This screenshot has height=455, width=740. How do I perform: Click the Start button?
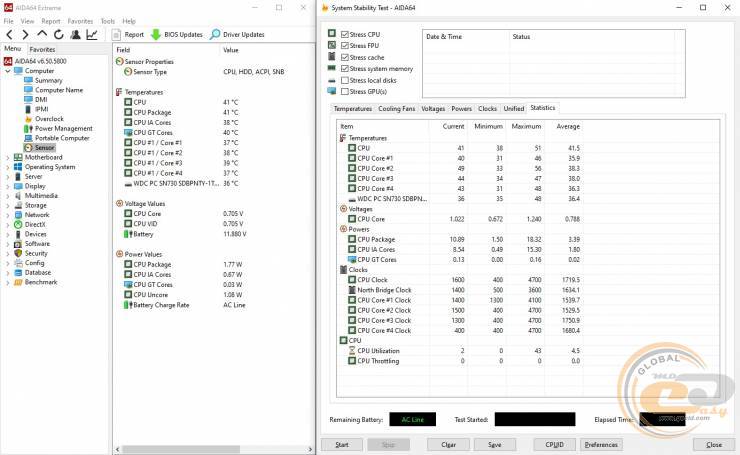coord(342,445)
